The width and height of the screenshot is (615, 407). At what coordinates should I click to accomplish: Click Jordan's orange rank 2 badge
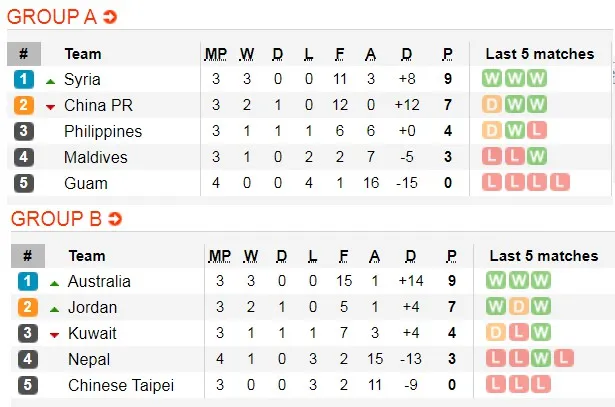click(27, 307)
